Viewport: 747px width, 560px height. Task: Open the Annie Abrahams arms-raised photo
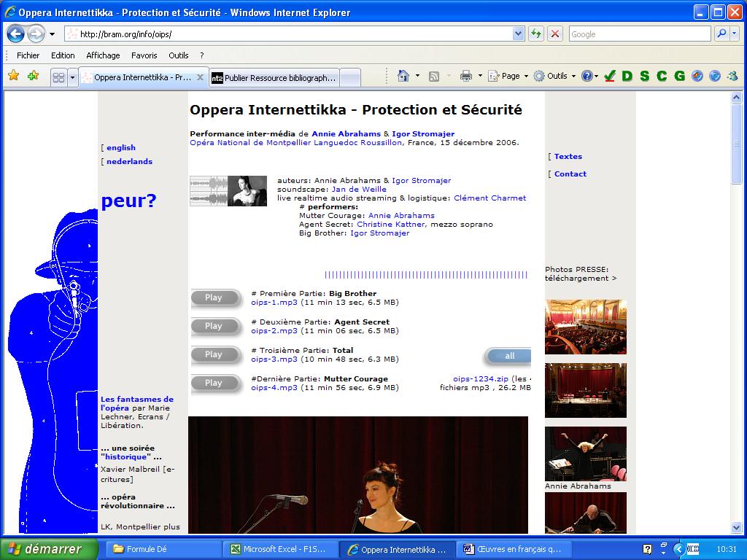pyautogui.click(x=586, y=454)
